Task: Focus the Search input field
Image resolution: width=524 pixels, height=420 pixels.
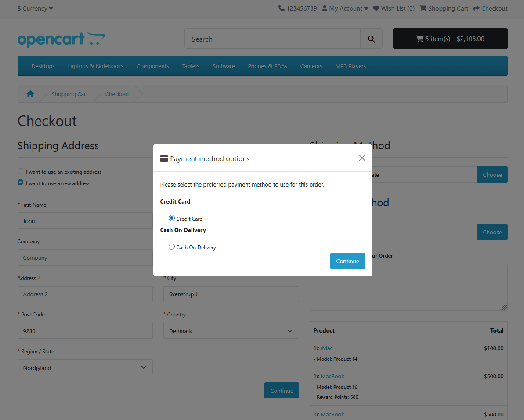Action: tap(272, 39)
